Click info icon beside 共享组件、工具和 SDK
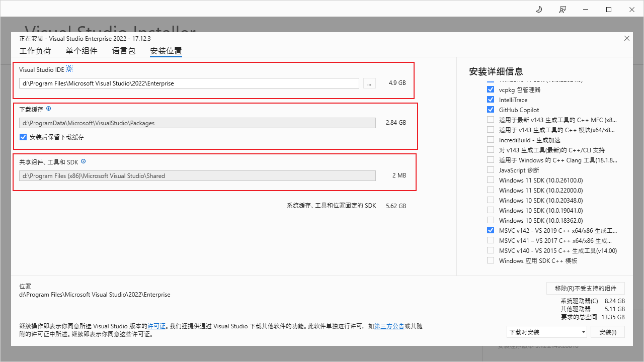644x362 pixels. 84,161
